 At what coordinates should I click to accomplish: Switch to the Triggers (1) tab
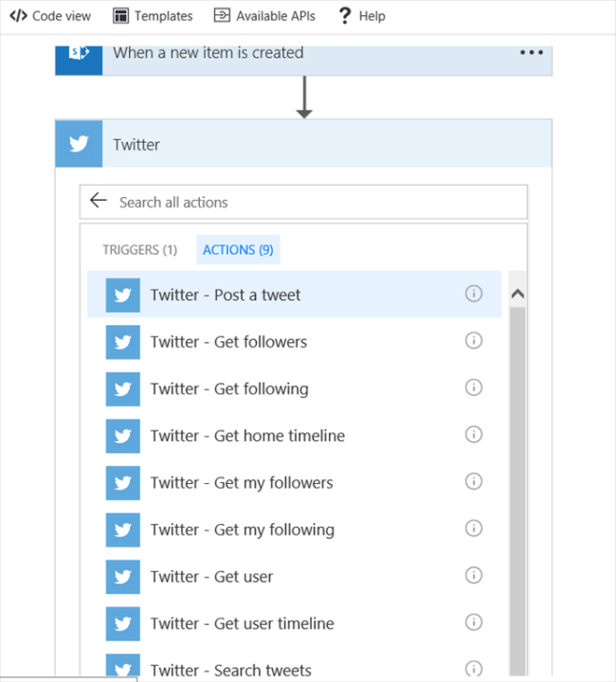coord(139,250)
